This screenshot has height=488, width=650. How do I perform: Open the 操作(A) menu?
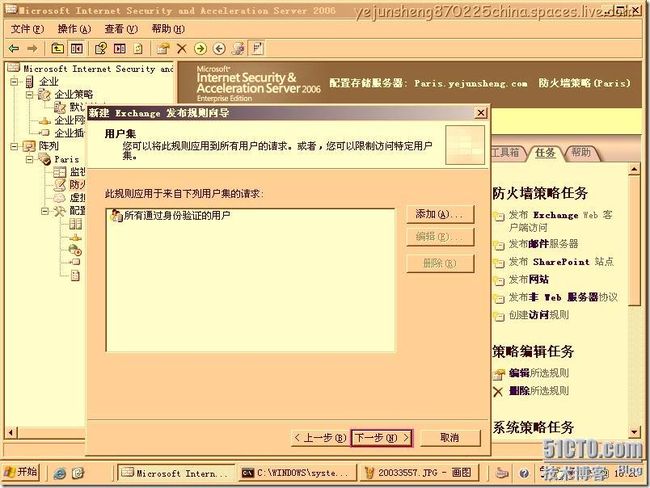(74, 29)
